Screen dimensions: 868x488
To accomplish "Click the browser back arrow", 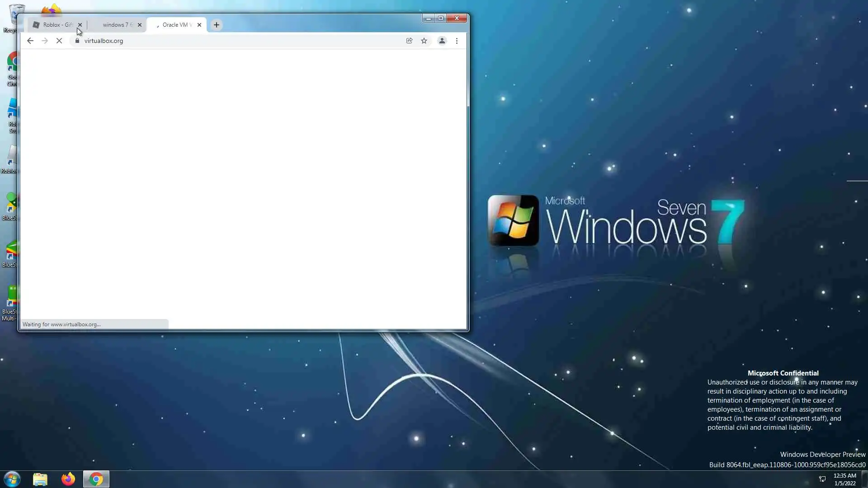I will [x=30, y=41].
